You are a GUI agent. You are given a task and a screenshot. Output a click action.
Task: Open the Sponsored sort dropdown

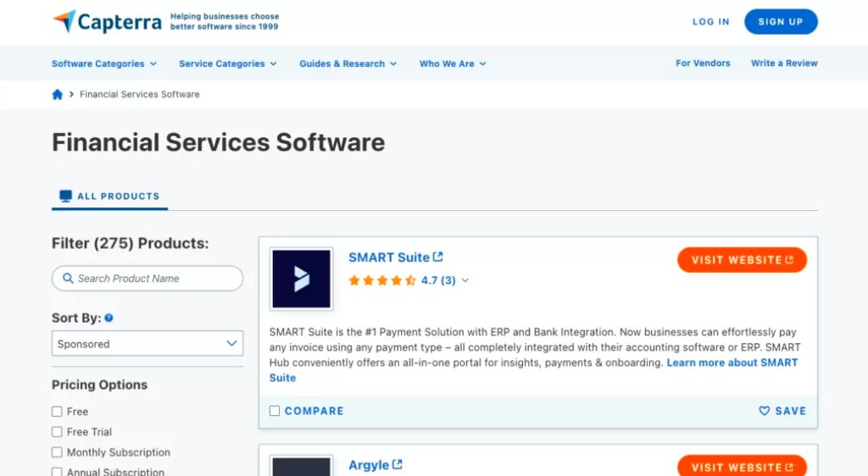(147, 343)
